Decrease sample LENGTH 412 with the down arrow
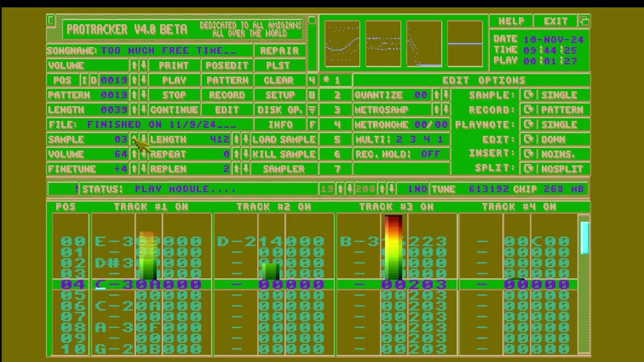This screenshot has height=362, width=644. (246, 139)
